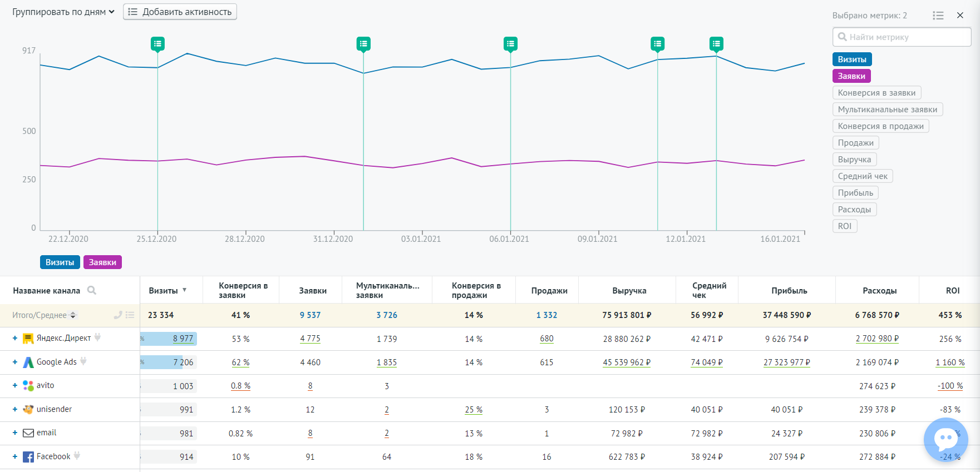Focus the Найти метрику search field

pyautogui.click(x=902, y=37)
